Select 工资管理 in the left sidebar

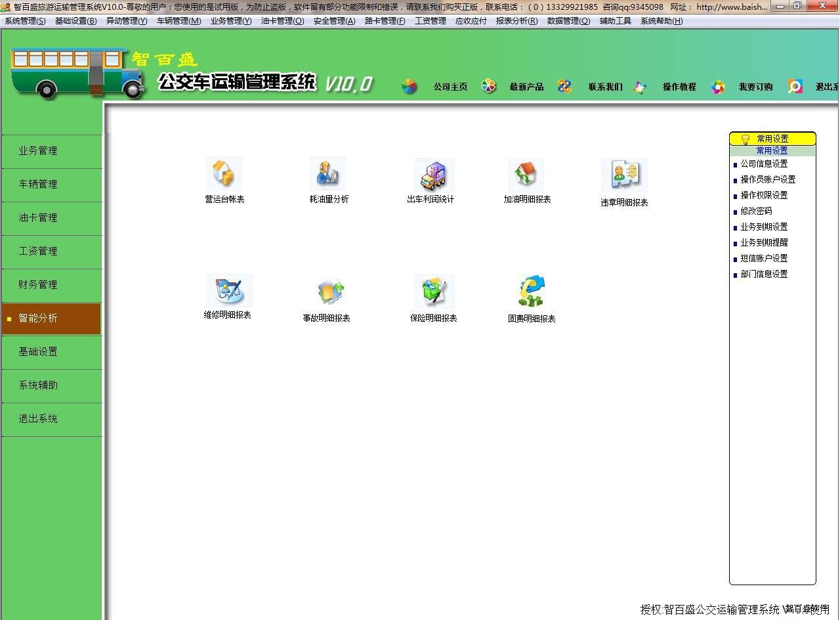pos(51,252)
